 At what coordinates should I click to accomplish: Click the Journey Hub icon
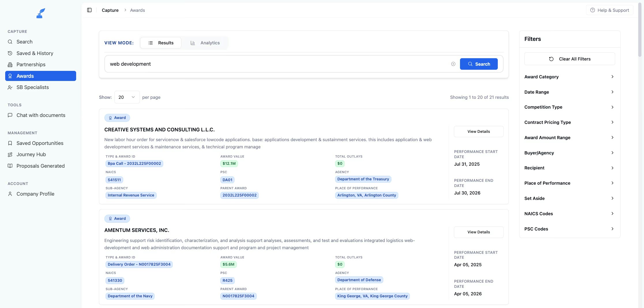pyautogui.click(x=10, y=154)
